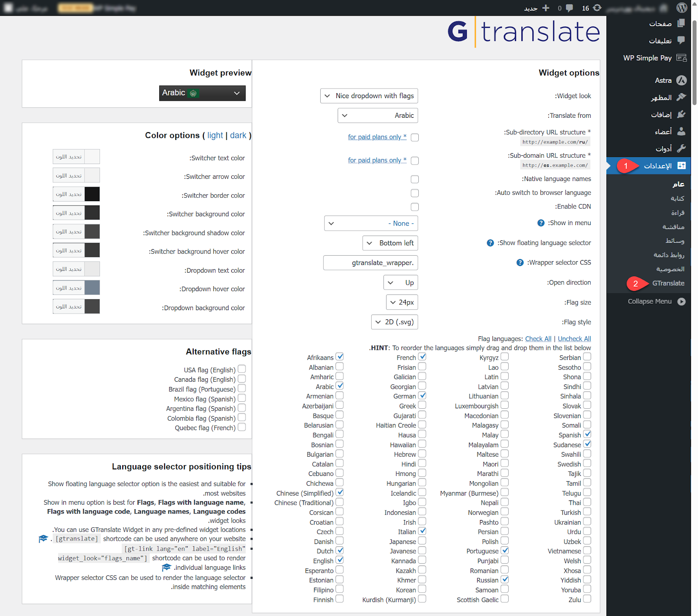698x616 pixels.
Task: Click the gtranslate_wrapper CSS input field
Action: 371,263
